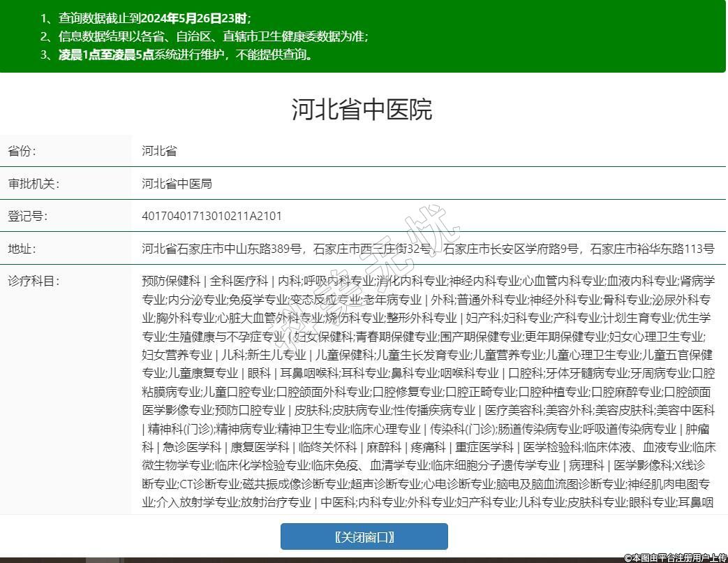The image size is (728, 563).
Task: Click the 凌晨1点至凌晨5点 maintenance notice
Action: 185,55
